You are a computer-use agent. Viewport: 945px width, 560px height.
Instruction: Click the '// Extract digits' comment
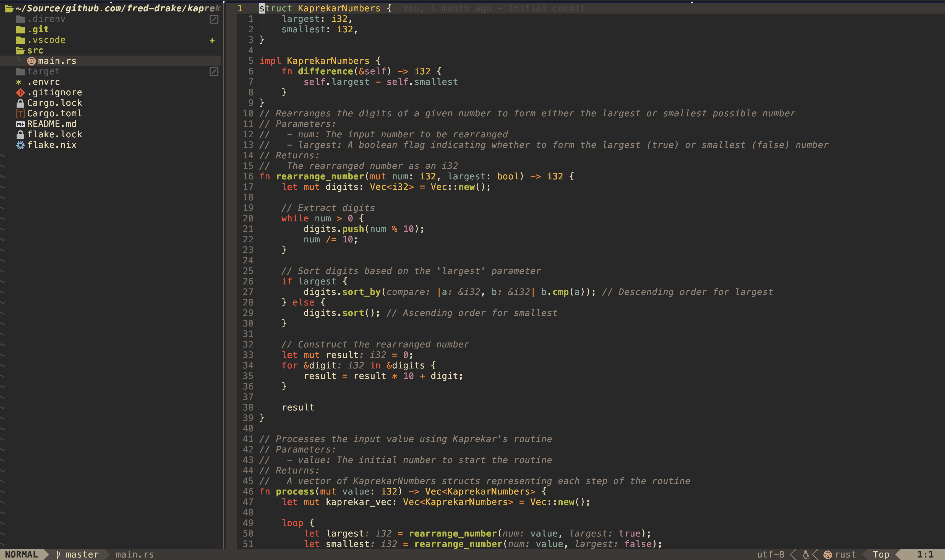(x=328, y=208)
